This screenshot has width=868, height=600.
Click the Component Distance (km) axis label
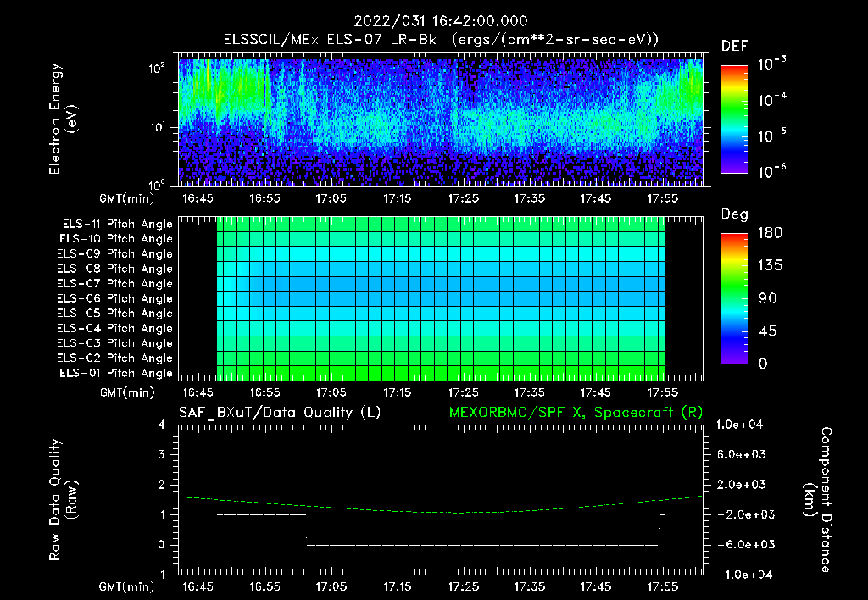point(818,500)
